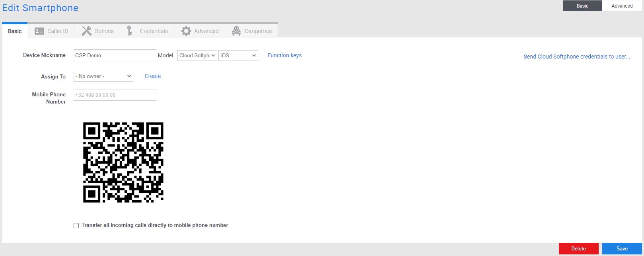Click the Dangerous skull icon
The height and width of the screenshot is (256, 644).
pyautogui.click(x=236, y=31)
